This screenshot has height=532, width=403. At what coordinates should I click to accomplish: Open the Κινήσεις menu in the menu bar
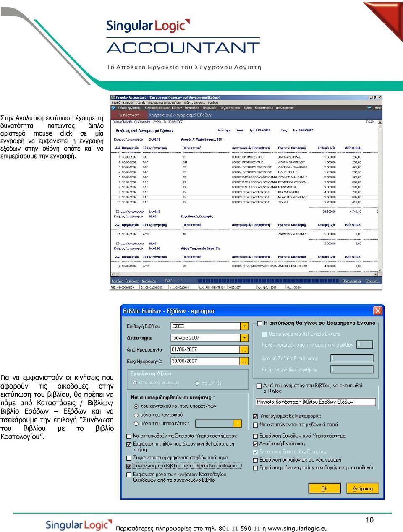[128, 102]
